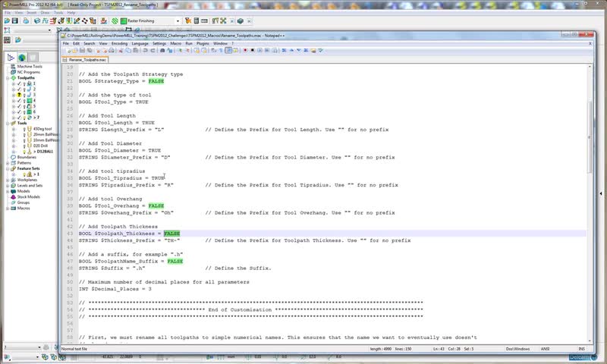Click Notepad++ Start Recording macro icon
607x364 pixels.
tap(244, 50)
